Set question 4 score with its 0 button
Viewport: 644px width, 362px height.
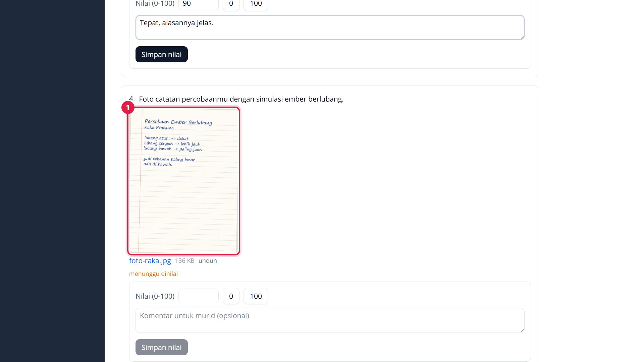[231, 296]
